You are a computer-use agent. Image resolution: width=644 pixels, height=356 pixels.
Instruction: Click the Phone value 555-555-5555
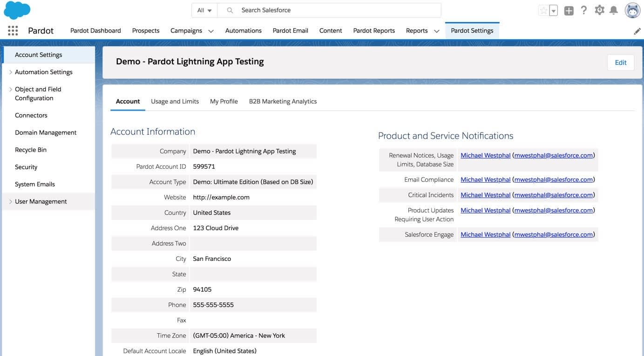coord(213,305)
